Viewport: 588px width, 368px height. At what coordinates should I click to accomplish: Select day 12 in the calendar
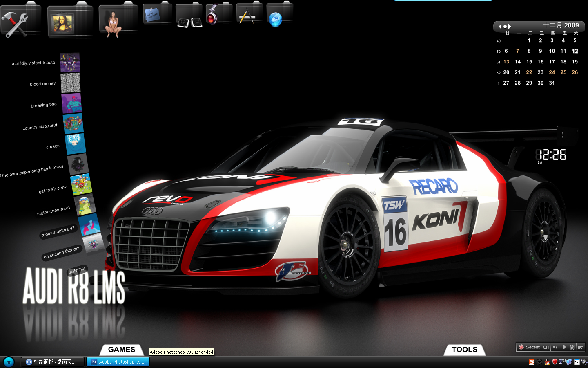(575, 51)
